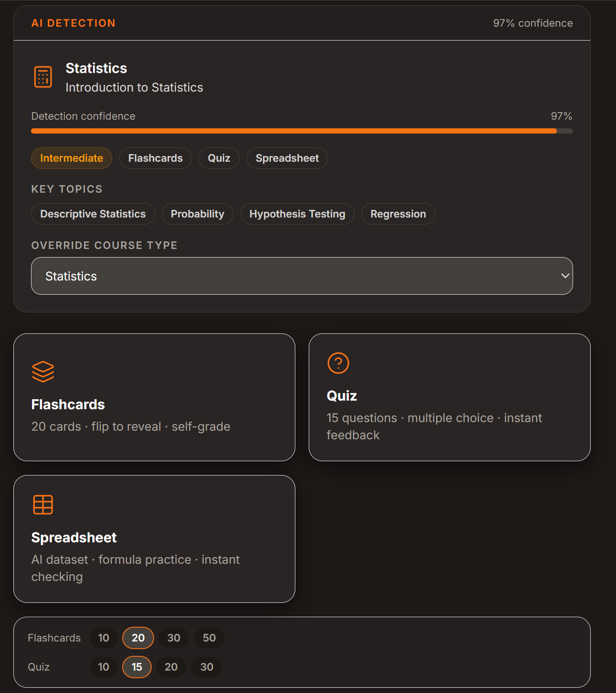This screenshot has width=616, height=693.
Task: Click the Regression key topic tag
Action: (x=398, y=214)
